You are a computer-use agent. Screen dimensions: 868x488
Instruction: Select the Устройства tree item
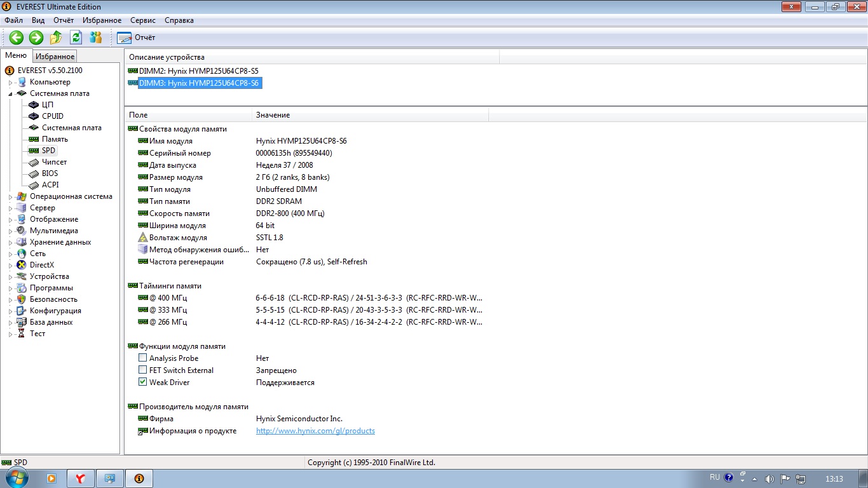pos(50,276)
